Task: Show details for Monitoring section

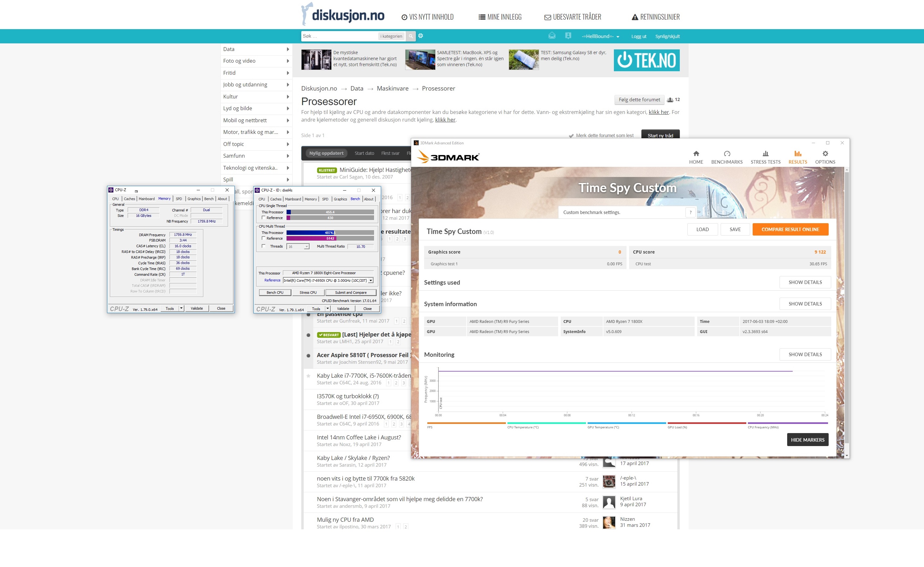Action: point(805,354)
